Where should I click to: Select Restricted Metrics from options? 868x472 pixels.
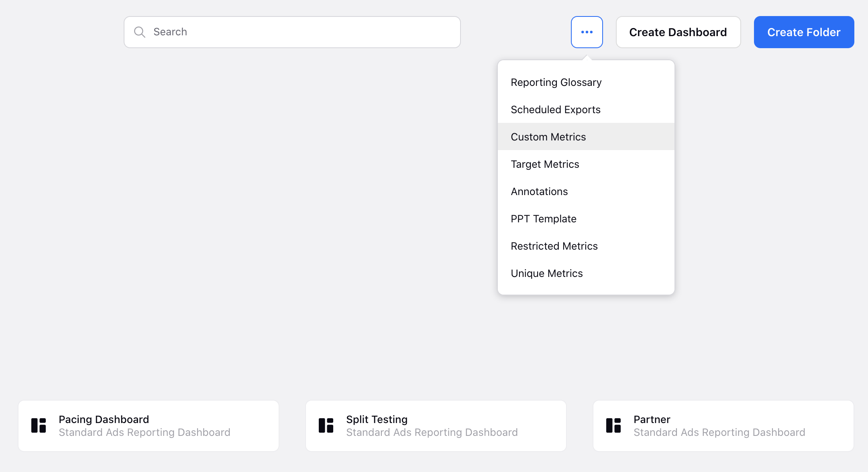[x=554, y=245]
